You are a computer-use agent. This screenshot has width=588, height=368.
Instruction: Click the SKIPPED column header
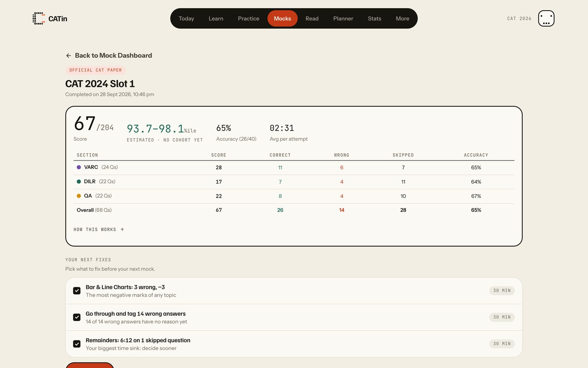pyautogui.click(x=403, y=155)
